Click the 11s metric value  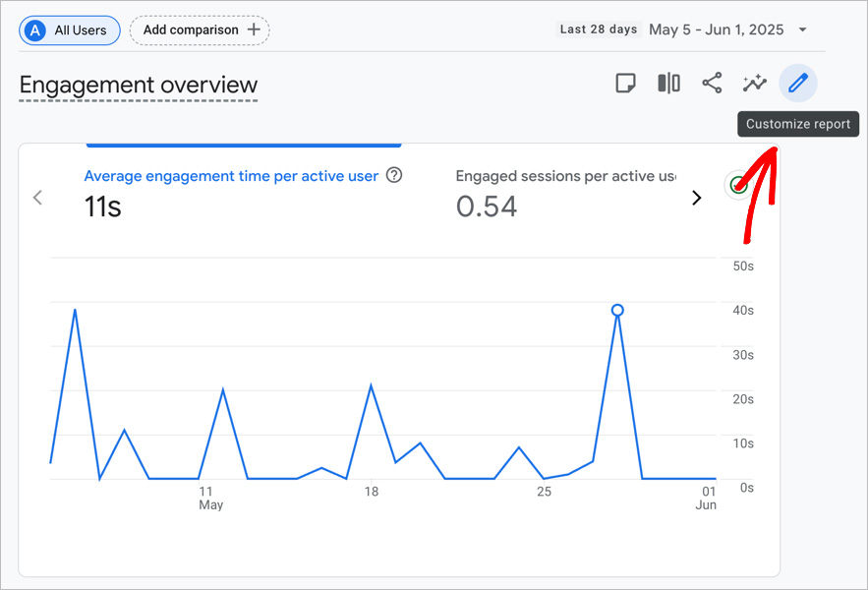[x=103, y=206]
